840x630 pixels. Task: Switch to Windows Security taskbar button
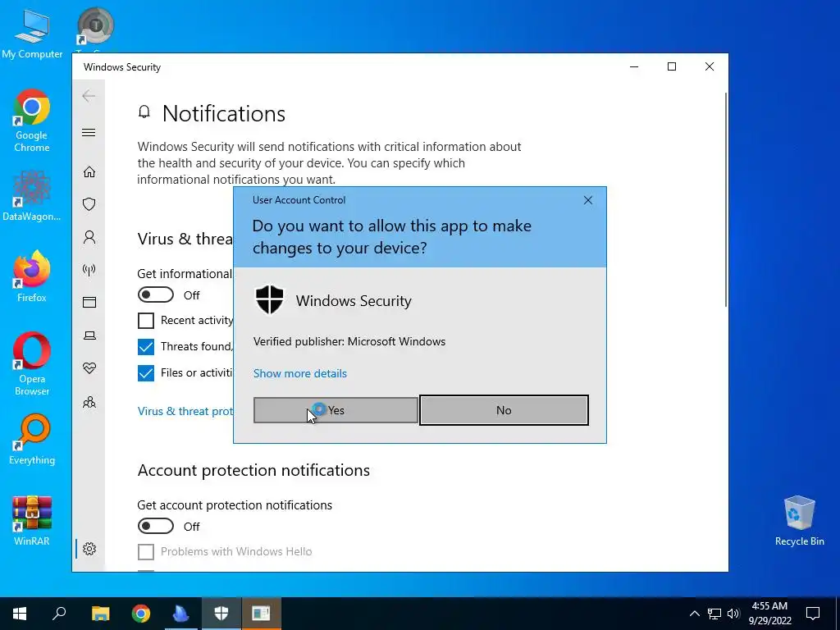pos(221,614)
